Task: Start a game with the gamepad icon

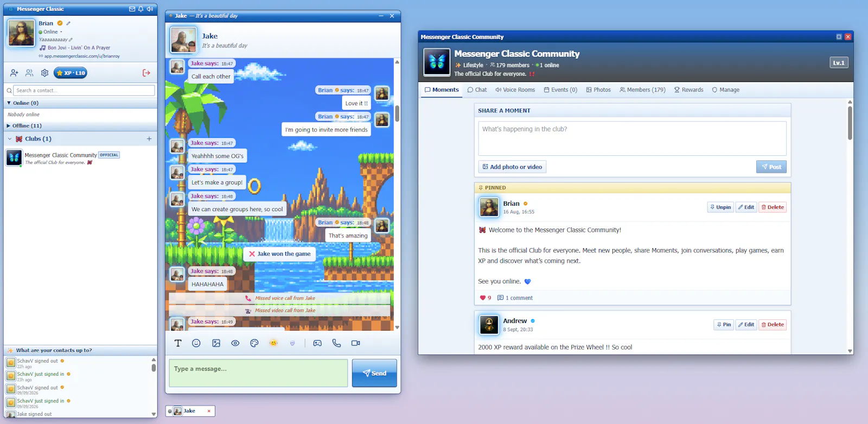Action: [x=317, y=343]
